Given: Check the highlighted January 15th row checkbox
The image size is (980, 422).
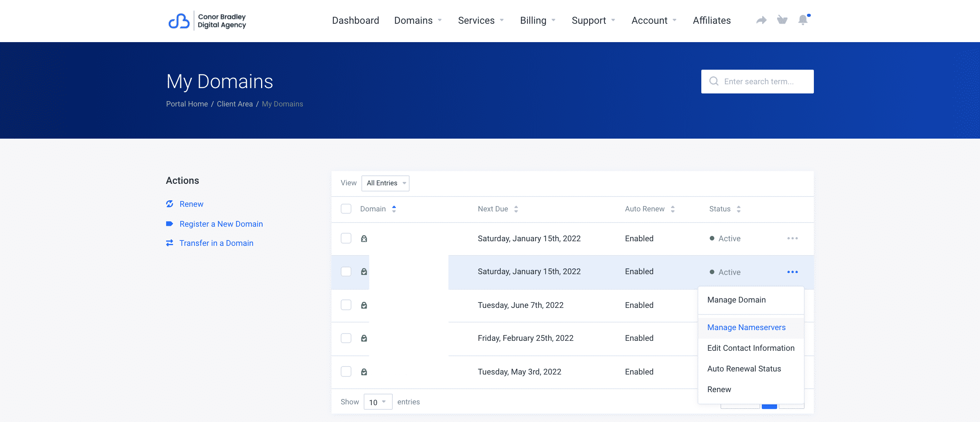Looking at the screenshot, I should click(x=346, y=272).
